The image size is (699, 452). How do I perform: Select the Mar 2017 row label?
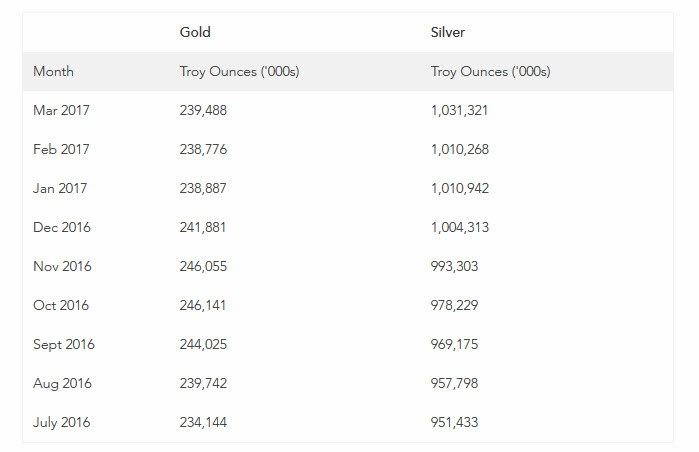pos(62,110)
